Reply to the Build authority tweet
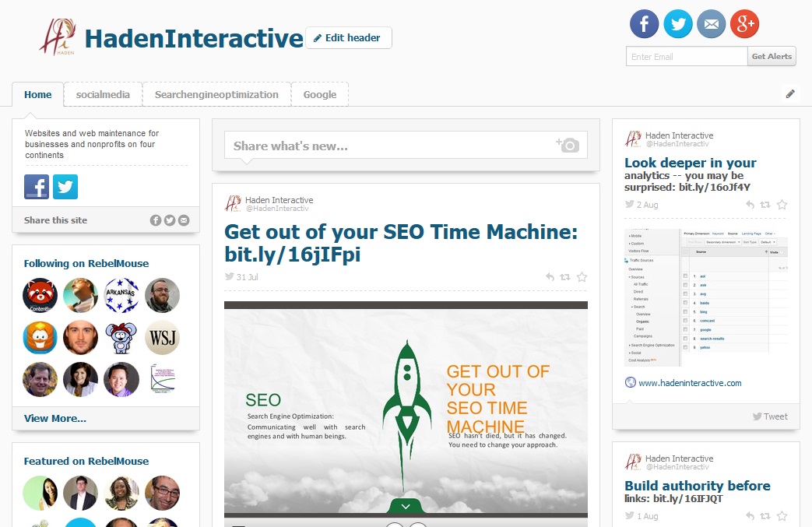 [750, 515]
